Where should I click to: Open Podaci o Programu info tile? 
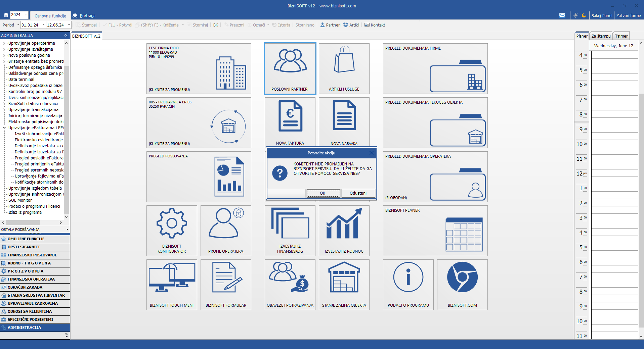point(408,285)
